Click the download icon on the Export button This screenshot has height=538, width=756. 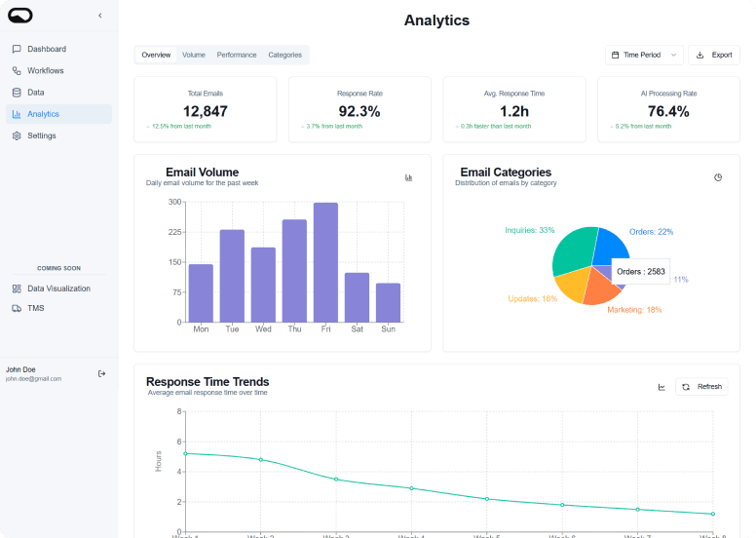[700, 55]
